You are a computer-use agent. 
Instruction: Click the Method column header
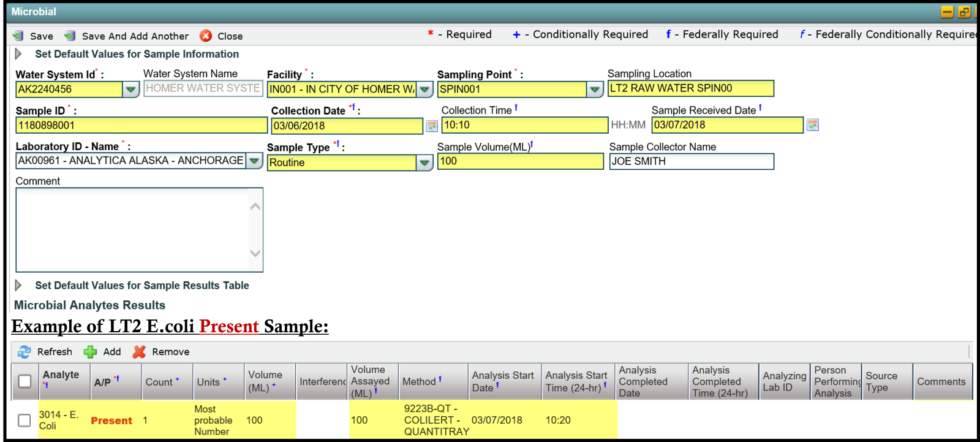(419, 381)
